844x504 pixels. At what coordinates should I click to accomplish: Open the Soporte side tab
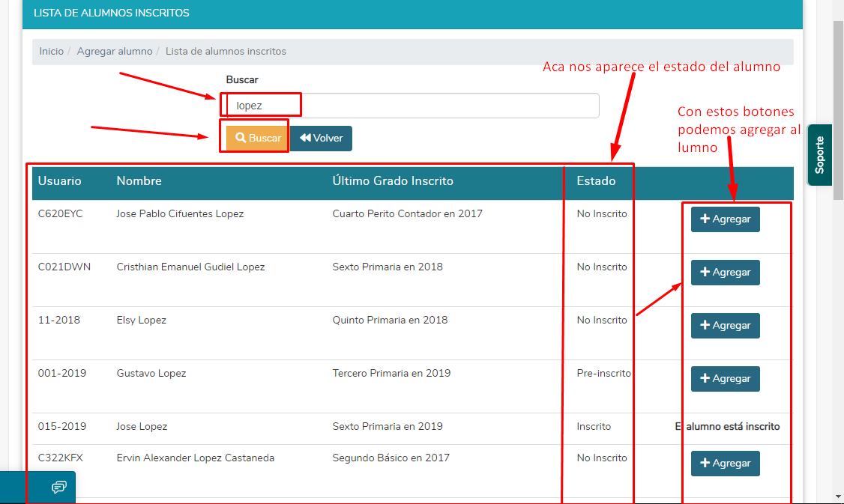(819, 155)
